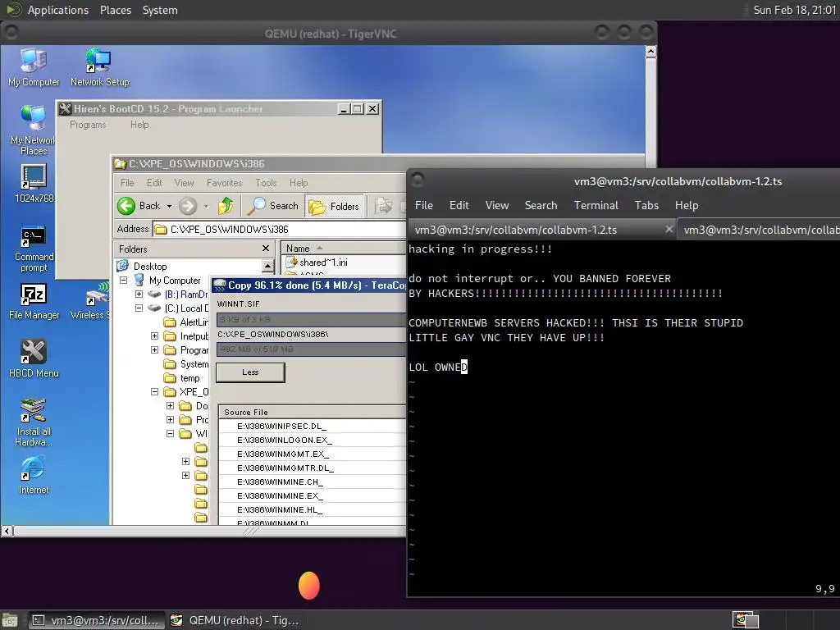The height and width of the screenshot is (630, 840).
Task: Open Explorer Favorites menu
Action: pyautogui.click(x=225, y=183)
